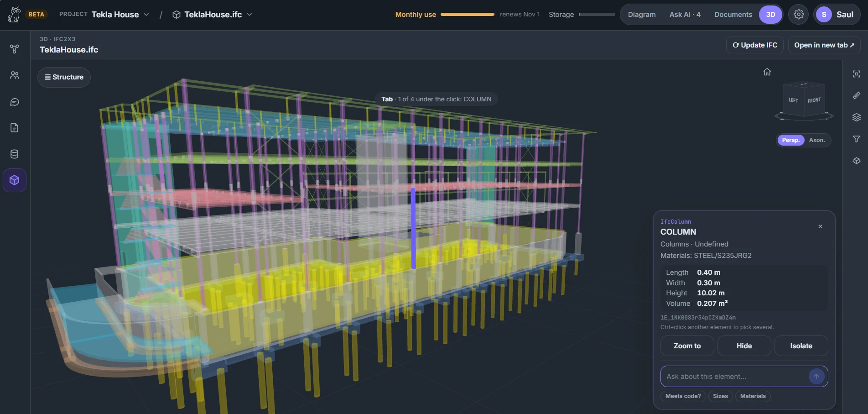Click the Materials suggestion chip
This screenshot has width=868, height=414.
pyautogui.click(x=753, y=396)
